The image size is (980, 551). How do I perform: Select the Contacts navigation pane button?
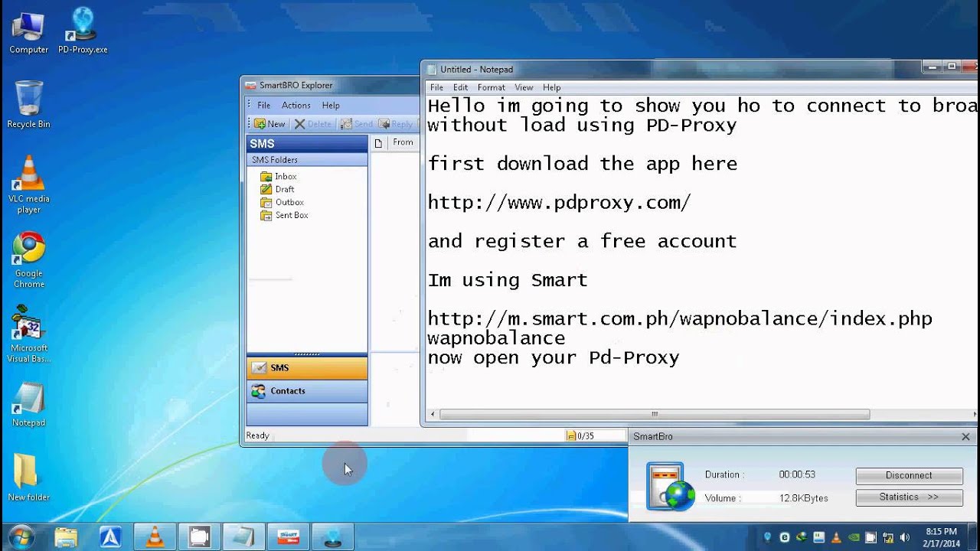307,391
